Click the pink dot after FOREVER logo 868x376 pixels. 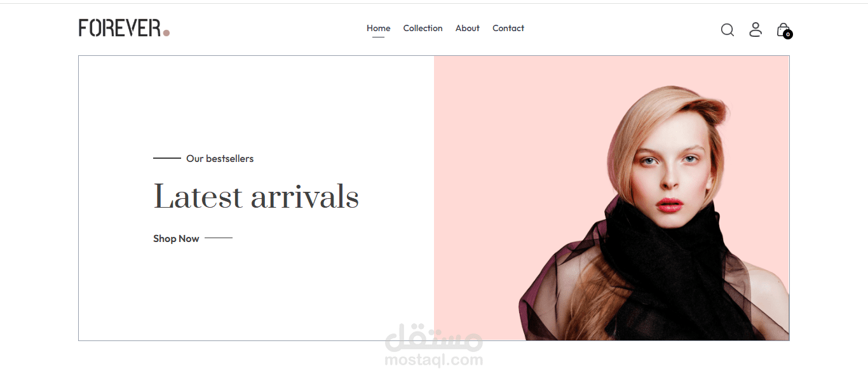pyautogui.click(x=166, y=33)
